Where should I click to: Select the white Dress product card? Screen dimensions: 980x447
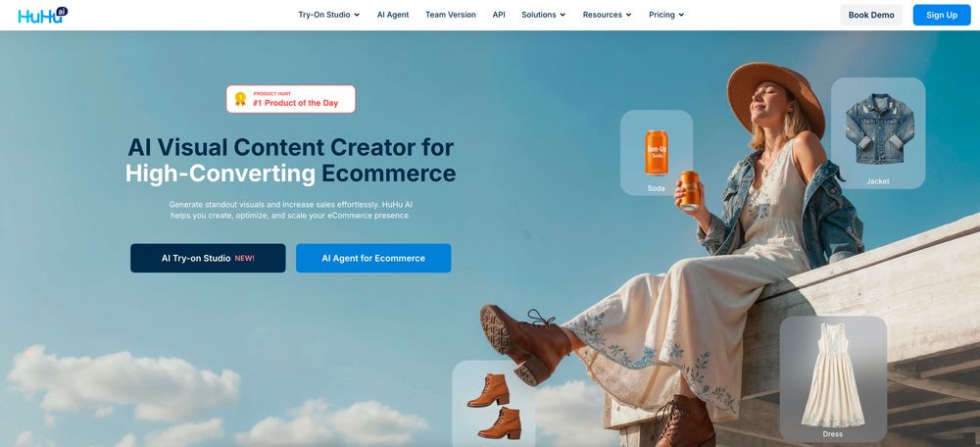point(832,378)
